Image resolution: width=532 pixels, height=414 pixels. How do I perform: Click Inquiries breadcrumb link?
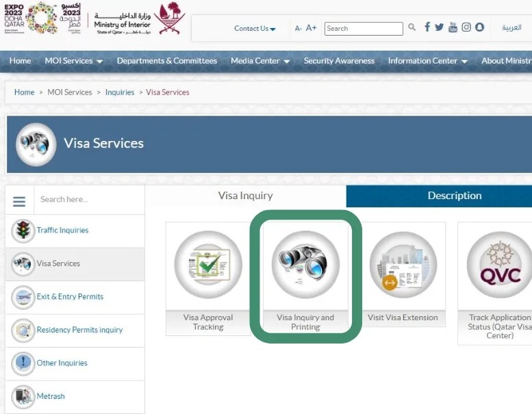(120, 92)
